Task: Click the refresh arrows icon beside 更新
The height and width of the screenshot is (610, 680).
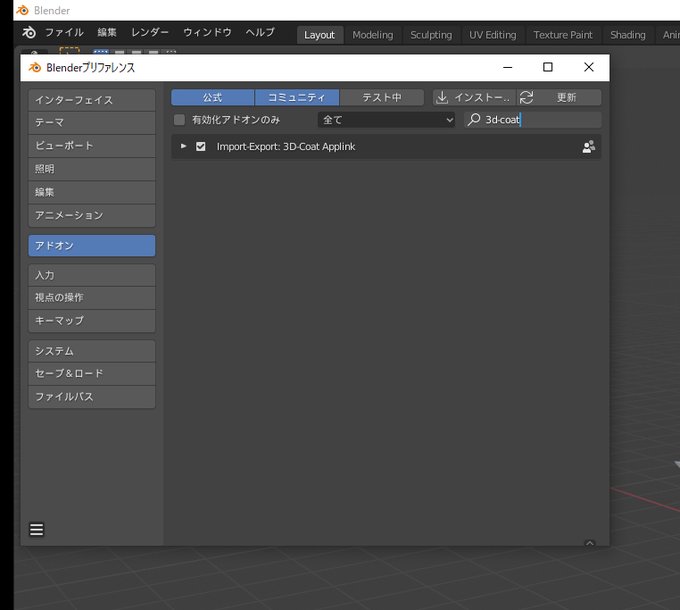Action: [526, 97]
